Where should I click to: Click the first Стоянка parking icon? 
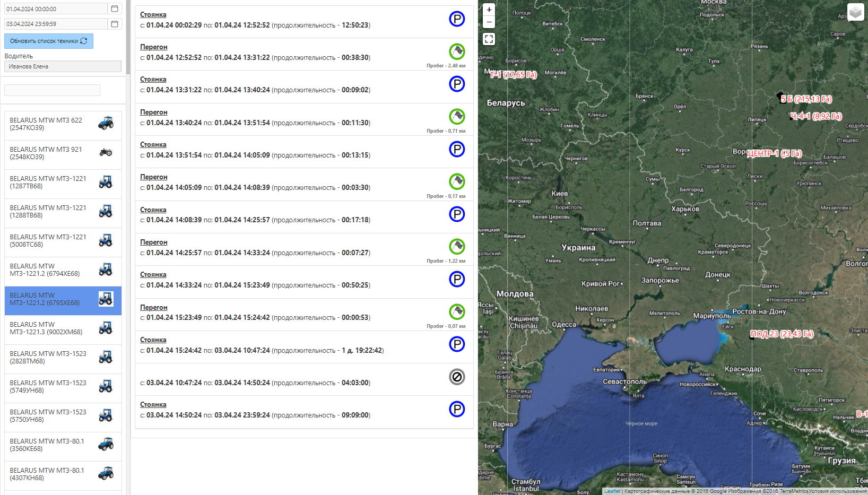tap(457, 19)
